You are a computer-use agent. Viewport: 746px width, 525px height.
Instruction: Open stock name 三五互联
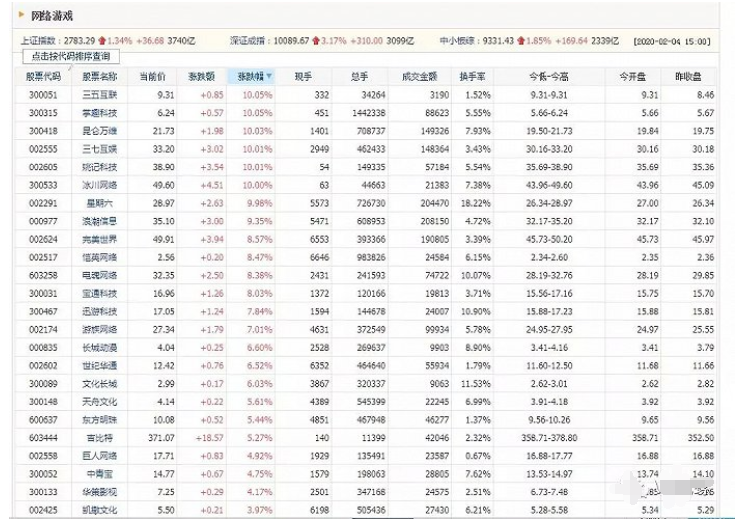pos(99,95)
